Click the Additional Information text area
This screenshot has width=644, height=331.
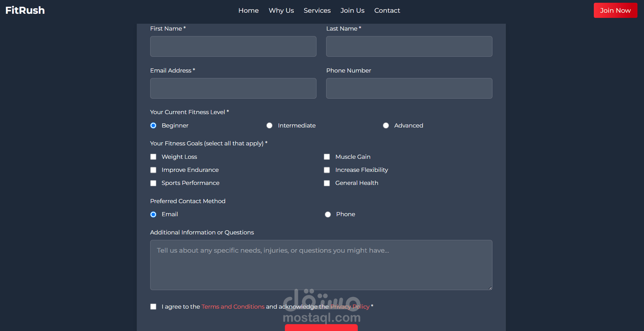pos(321,265)
